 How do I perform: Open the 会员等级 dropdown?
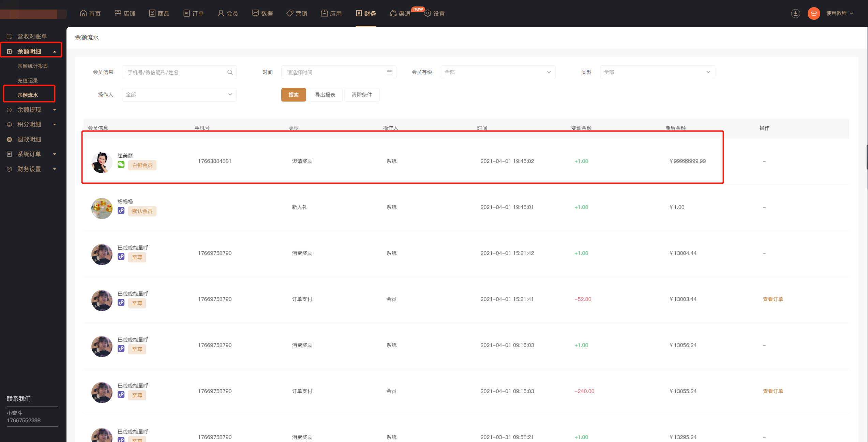tap(498, 72)
